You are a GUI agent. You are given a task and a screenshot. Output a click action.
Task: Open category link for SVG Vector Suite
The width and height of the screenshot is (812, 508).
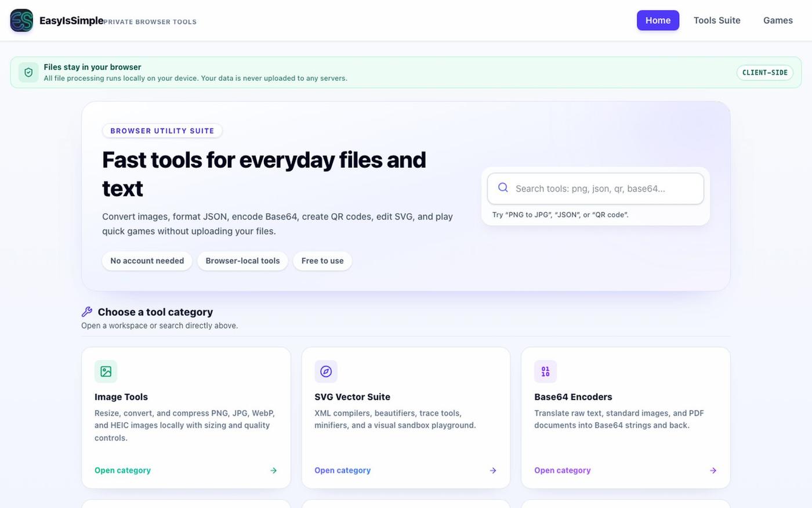[x=342, y=471]
